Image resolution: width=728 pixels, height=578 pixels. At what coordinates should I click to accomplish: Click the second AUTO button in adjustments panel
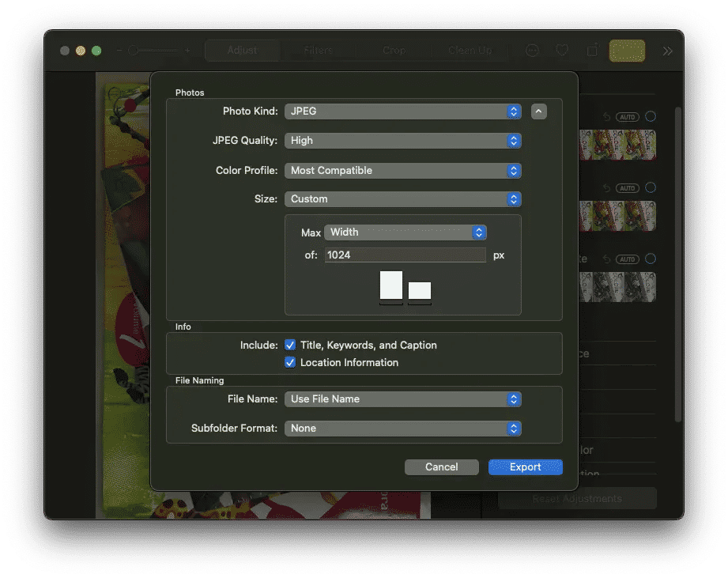pos(628,188)
